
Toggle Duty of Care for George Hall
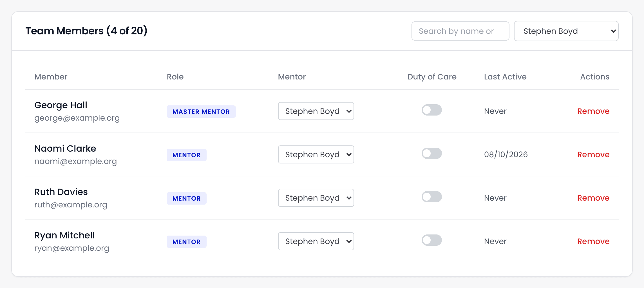tap(431, 110)
